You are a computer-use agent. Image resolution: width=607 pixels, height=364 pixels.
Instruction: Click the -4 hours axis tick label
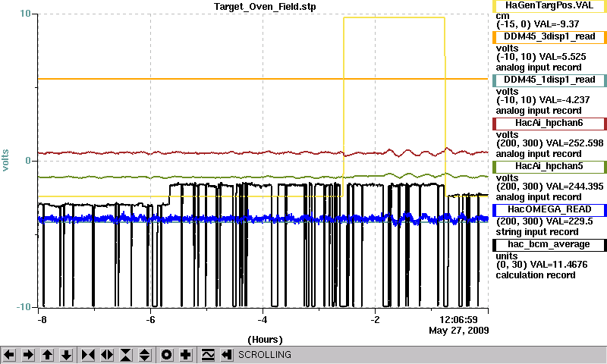(x=263, y=320)
